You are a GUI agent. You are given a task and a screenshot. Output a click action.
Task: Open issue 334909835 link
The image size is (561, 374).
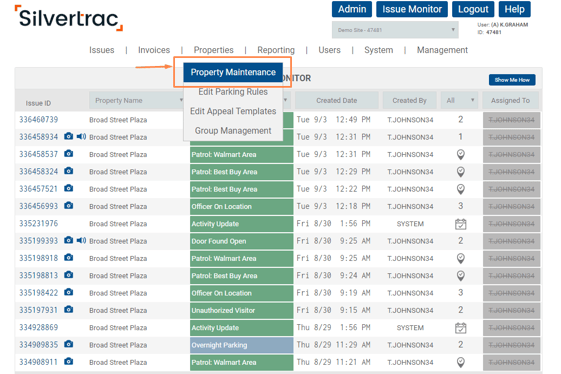[x=39, y=345]
